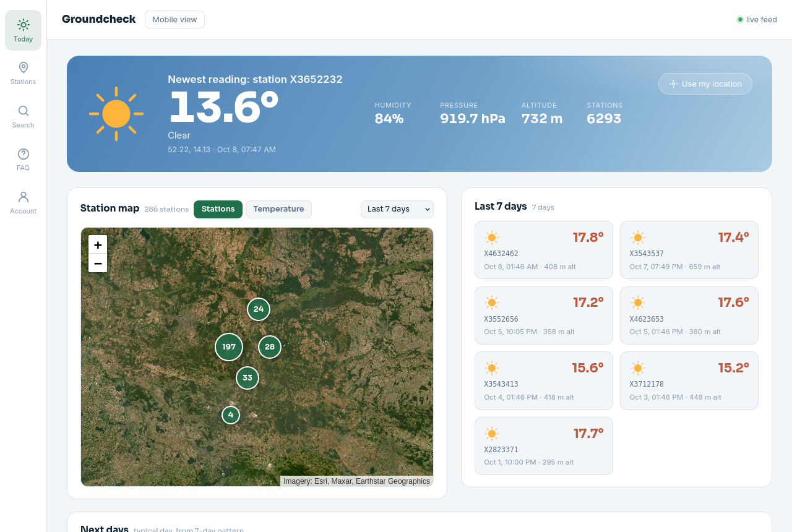Click the large sun weather icon
This screenshot has width=792, height=532.
click(x=116, y=114)
